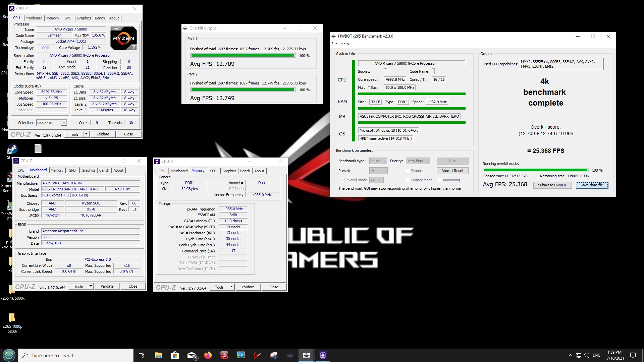Viewport: 644px width, 362px height.
Task: Switch to SPD tab in CPU-Z Memory window
Action: point(213,171)
